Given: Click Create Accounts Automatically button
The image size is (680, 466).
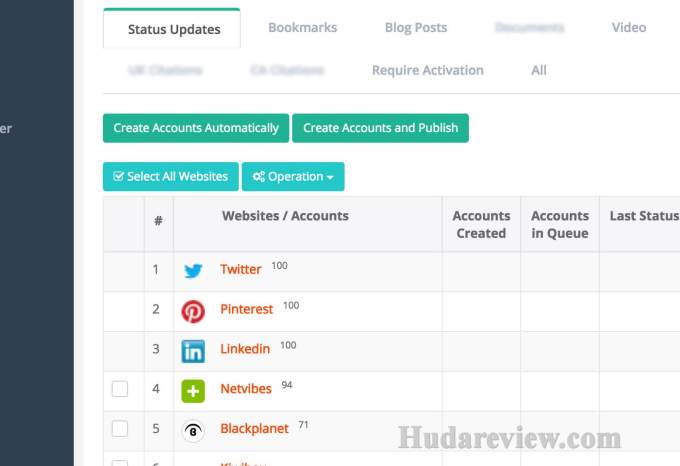Looking at the screenshot, I should pyautogui.click(x=196, y=128).
